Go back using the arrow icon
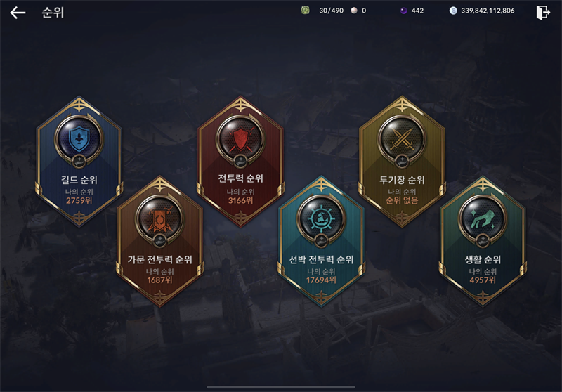 18,13
